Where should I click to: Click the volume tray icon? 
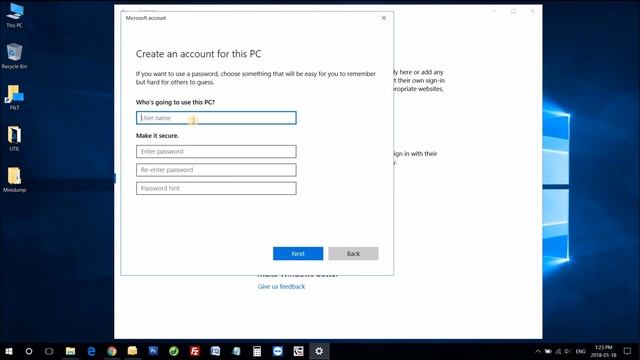point(567,351)
